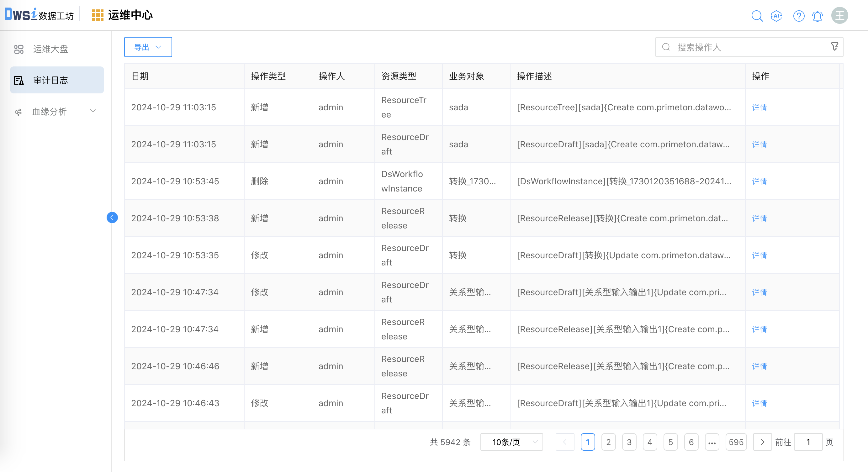Click the filter funnel icon in search box
The width and height of the screenshot is (868, 472).
tap(834, 47)
